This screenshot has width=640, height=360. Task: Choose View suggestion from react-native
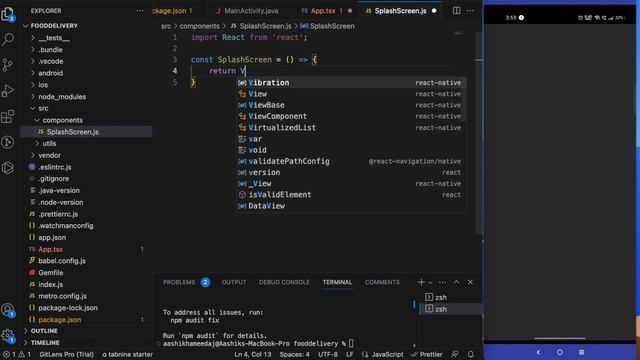coord(351,94)
